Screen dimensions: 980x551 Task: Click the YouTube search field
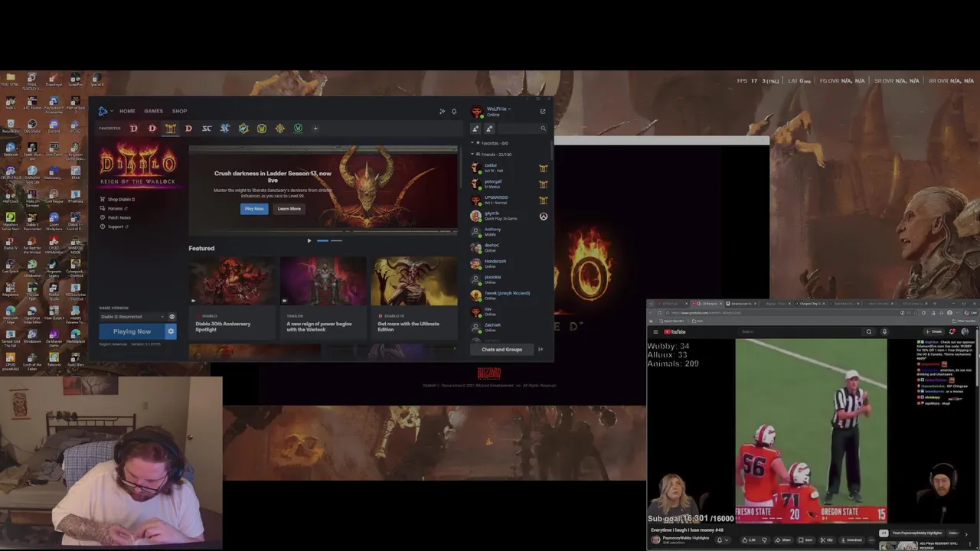tap(800, 332)
